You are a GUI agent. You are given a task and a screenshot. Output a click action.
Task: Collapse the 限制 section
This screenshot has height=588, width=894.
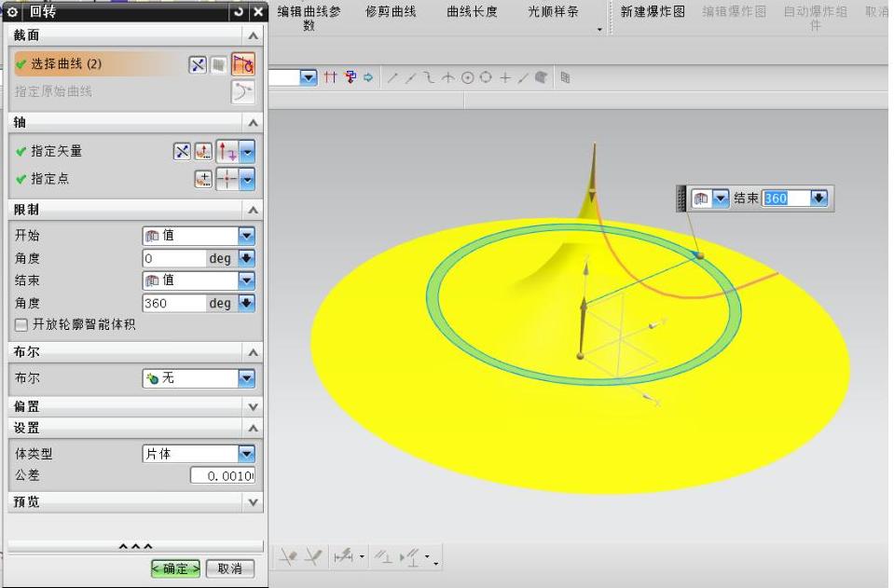[254, 211]
